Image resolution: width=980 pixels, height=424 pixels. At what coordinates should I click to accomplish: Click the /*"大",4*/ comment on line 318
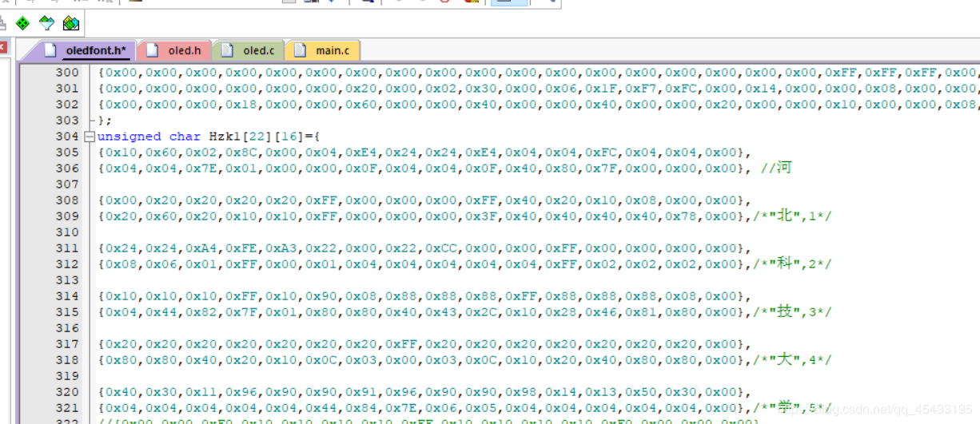791,360
